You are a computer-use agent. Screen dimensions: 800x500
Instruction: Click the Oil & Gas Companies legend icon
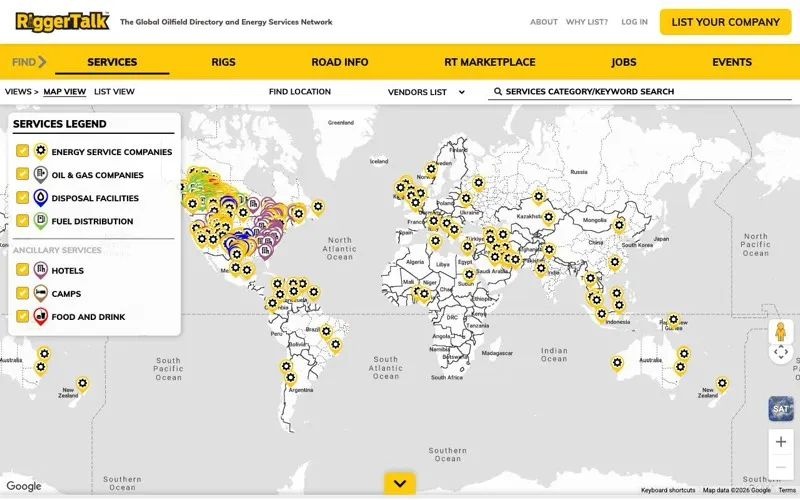41,174
